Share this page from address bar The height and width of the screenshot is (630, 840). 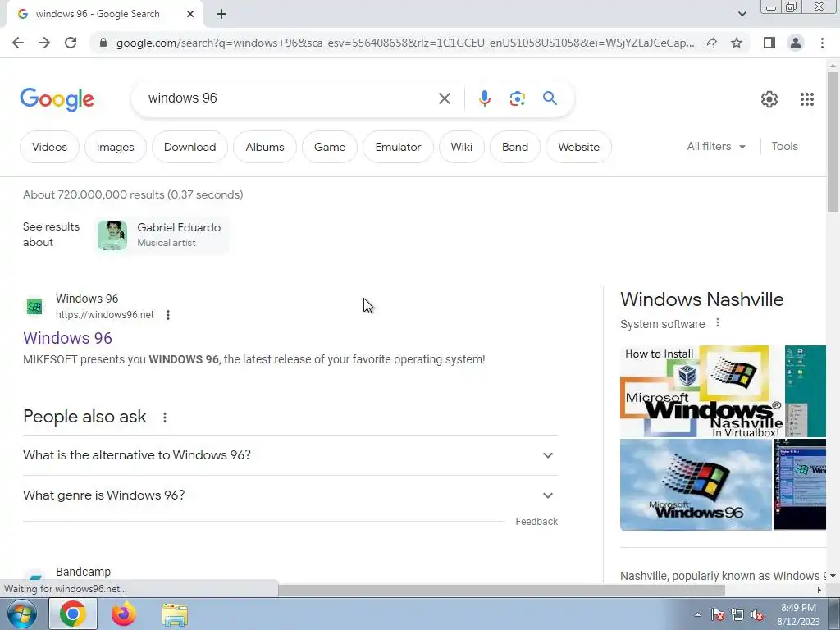pos(710,43)
